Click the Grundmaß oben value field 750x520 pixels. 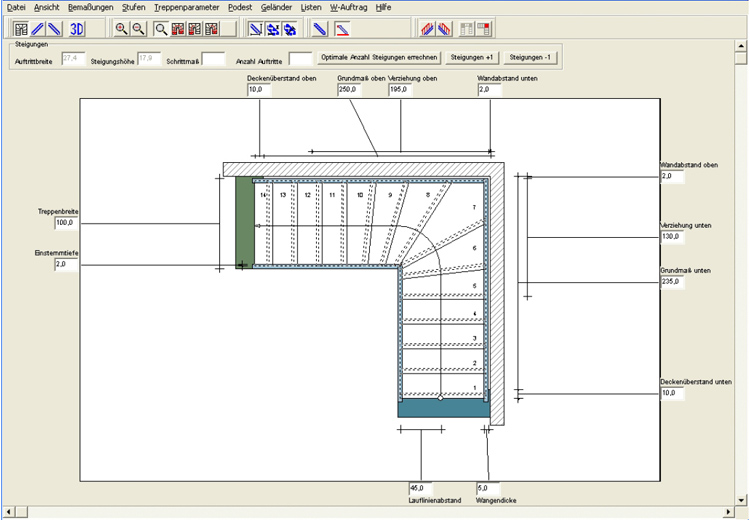click(x=349, y=90)
